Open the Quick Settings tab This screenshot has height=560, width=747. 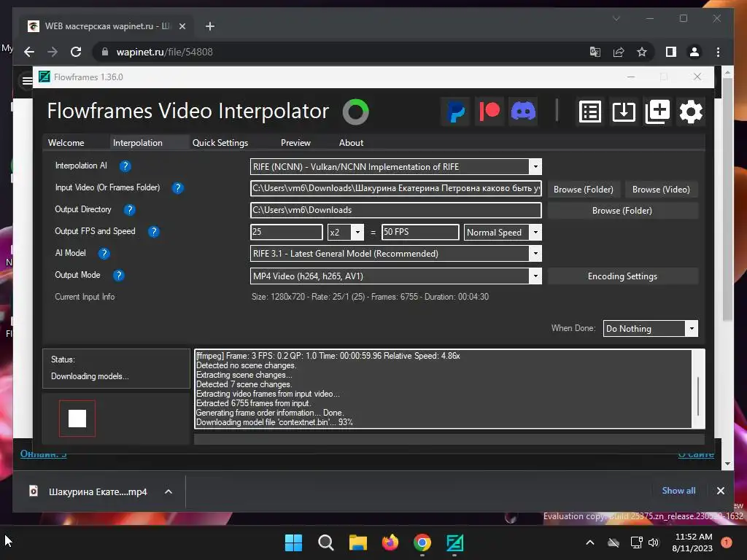(220, 143)
